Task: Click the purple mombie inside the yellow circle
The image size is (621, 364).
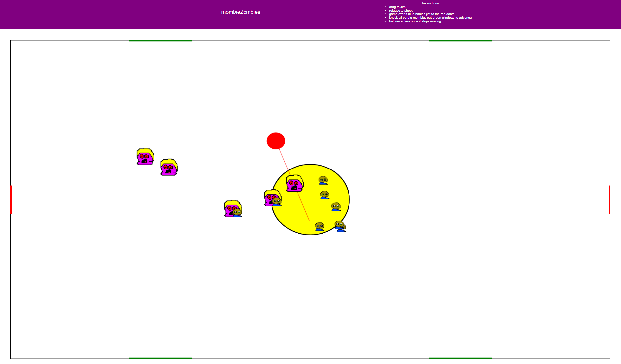Action: tap(294, 183)
